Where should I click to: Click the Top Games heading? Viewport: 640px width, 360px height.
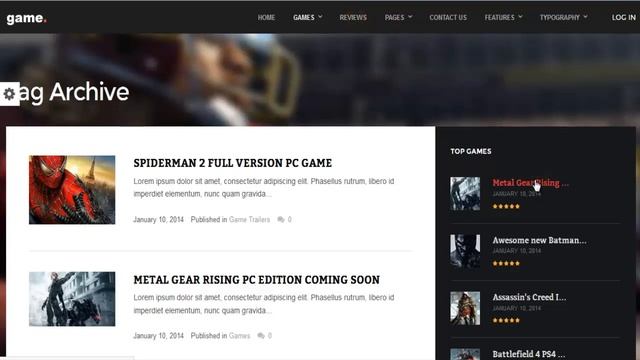471,151
